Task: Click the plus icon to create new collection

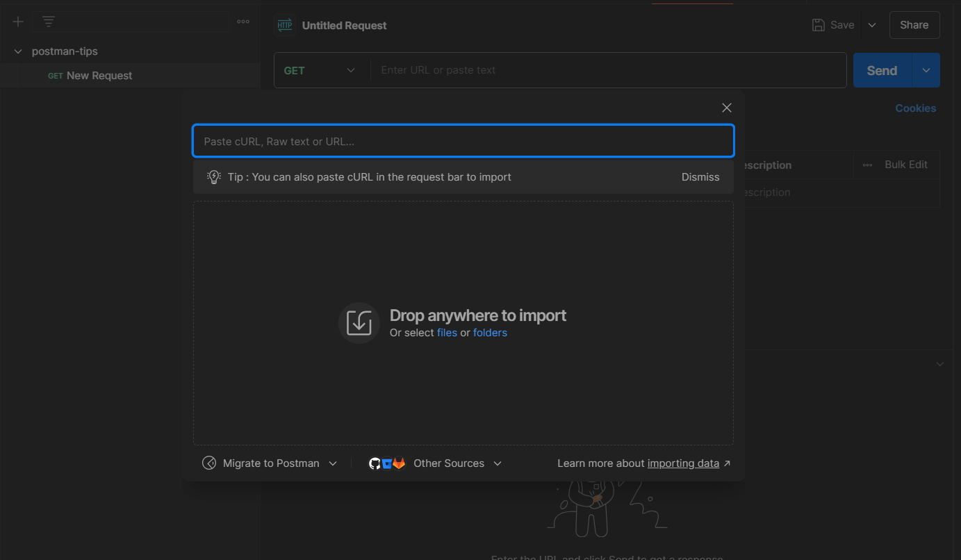Action: 18,22
